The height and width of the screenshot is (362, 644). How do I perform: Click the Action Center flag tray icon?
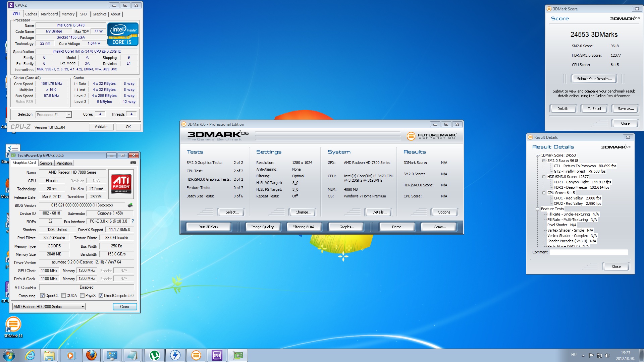pyautogui.click(x=591, y=356)
